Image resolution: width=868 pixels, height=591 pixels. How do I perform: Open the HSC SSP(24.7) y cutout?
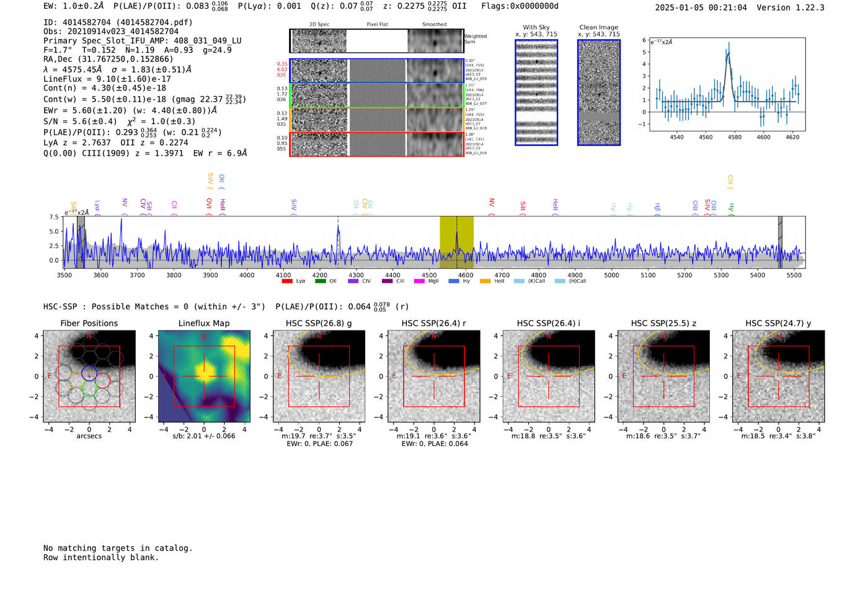[x=779, y=376]
